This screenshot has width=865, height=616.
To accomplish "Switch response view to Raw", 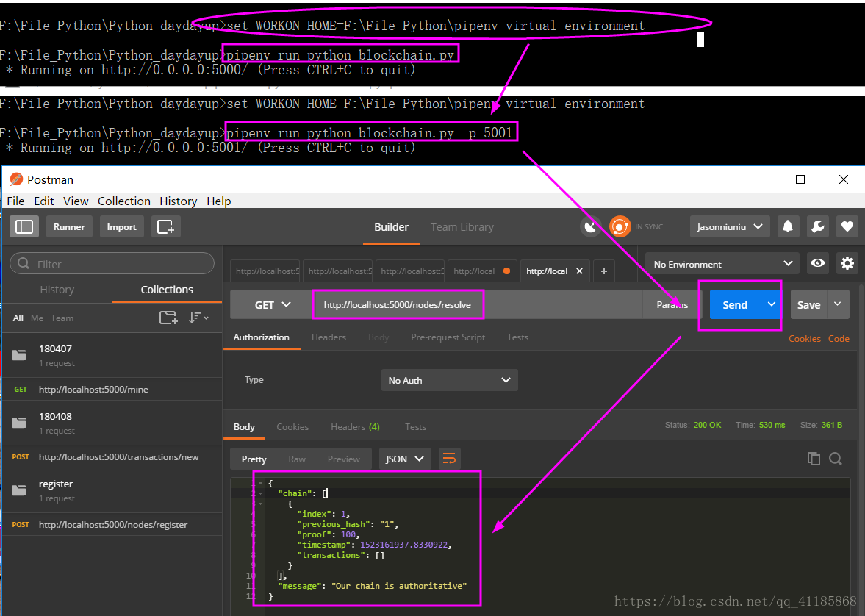I will coord(297,459).
